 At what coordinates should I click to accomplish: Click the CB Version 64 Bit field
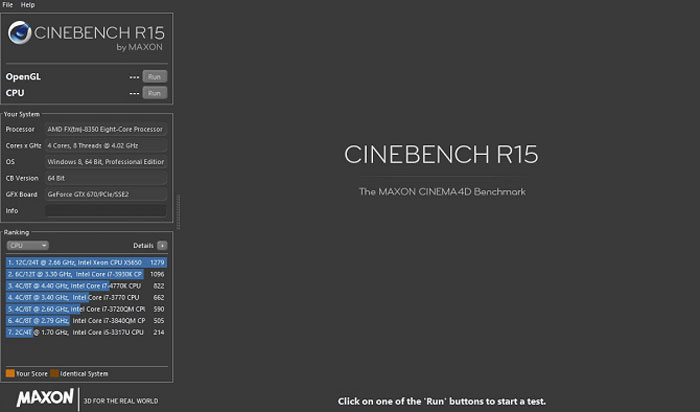tap(106, 178)
